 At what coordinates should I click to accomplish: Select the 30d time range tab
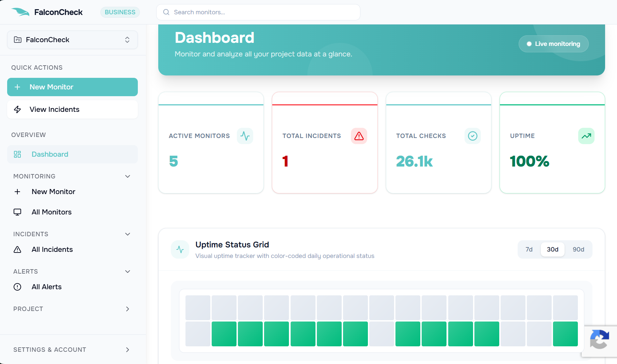point(553,249)
